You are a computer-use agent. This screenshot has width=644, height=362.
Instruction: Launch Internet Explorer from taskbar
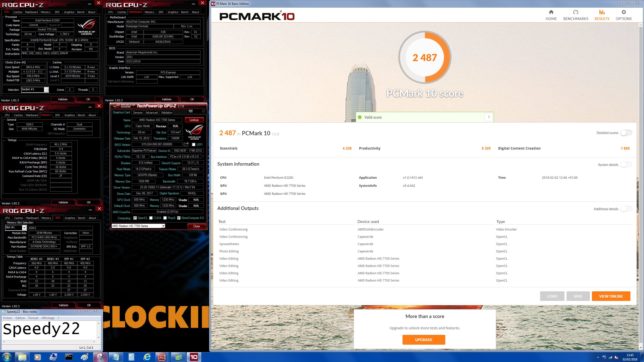147,357
